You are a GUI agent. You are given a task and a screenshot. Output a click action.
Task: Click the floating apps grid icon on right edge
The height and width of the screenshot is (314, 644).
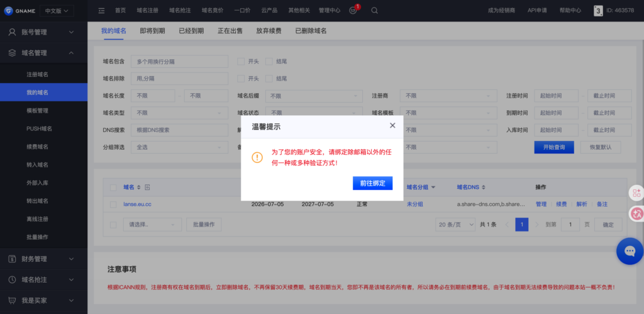pyautogui.click(x=637, y=193)
